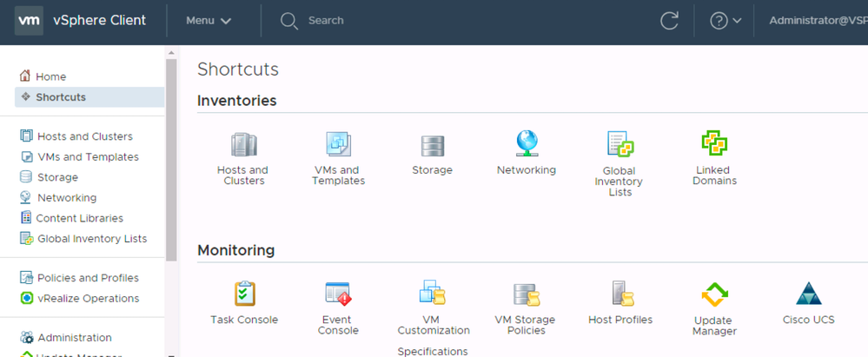Click the Cisco UCS label text

point(809,320)
